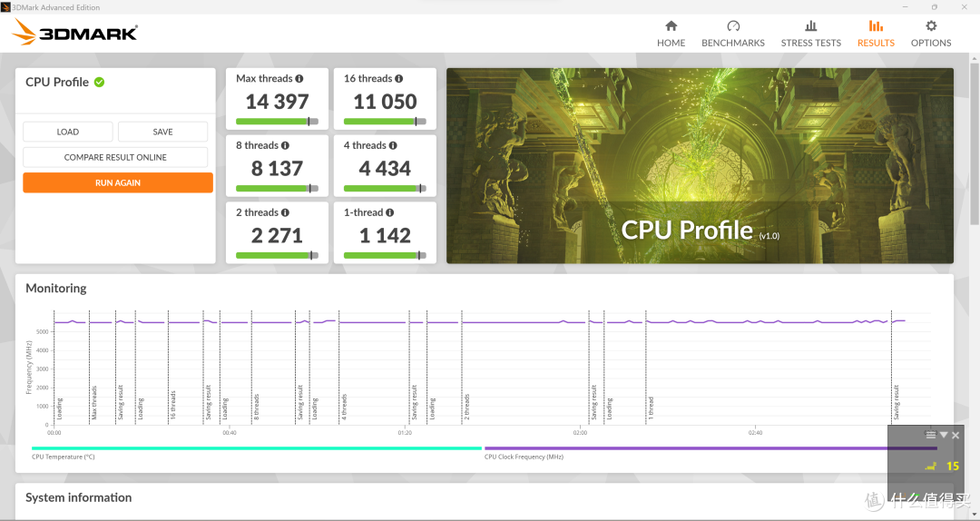Image resolution: width=980 pixels, height=521 pixels.
Task: Click the System information heading
Action: click(x=79, y=498)
